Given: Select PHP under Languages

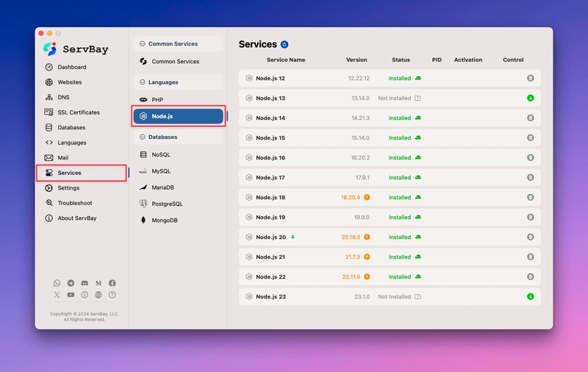Looking at the screenshot, I should [157, 99].
